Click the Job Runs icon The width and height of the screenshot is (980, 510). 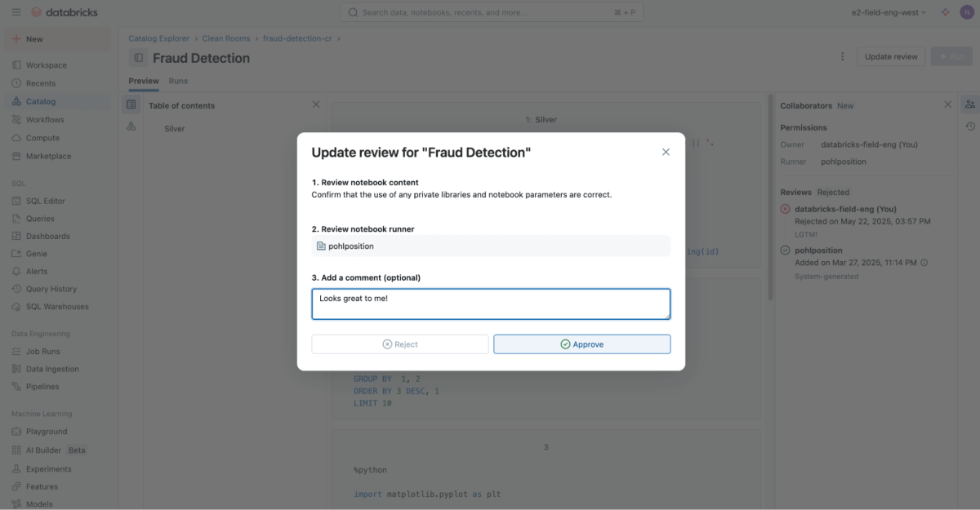(16, 351)
